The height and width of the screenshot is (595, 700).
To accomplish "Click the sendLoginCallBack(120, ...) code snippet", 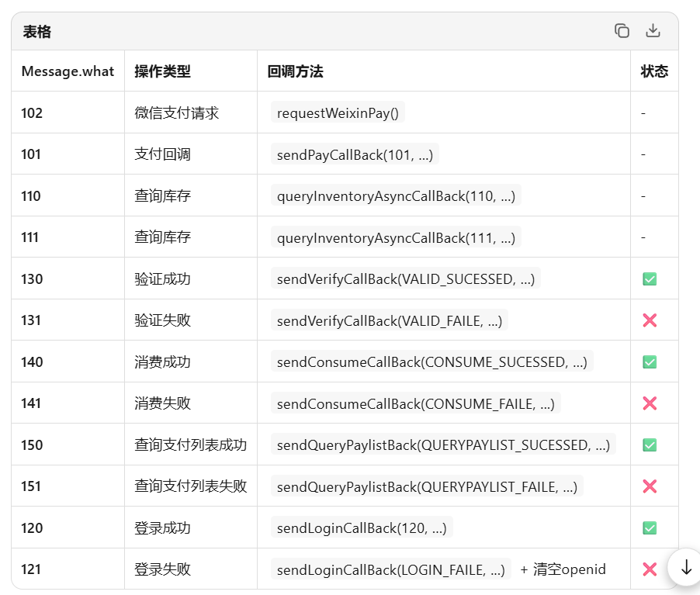I will (362, 528).
